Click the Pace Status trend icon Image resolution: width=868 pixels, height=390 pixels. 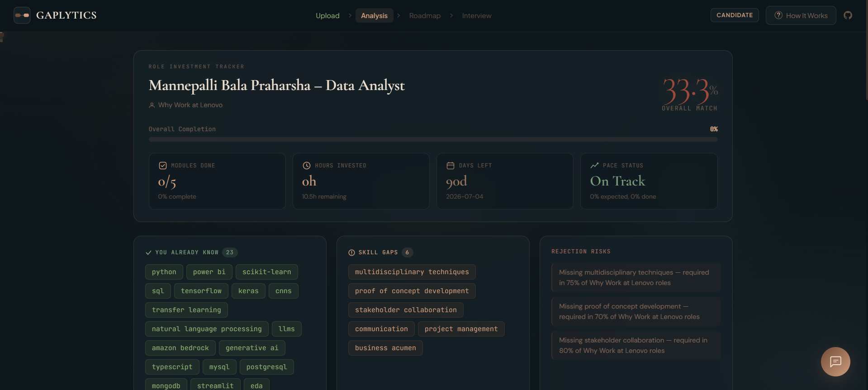coord(594,166)
